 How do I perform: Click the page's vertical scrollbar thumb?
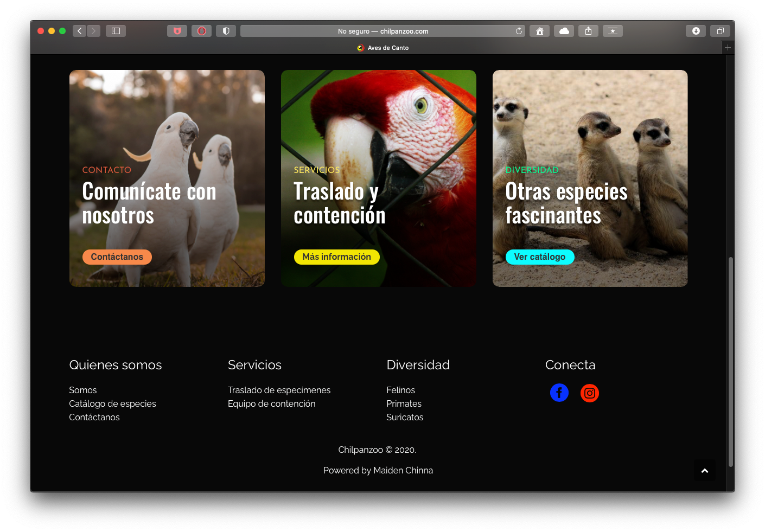pyautogui.click(x=731, y=362)
